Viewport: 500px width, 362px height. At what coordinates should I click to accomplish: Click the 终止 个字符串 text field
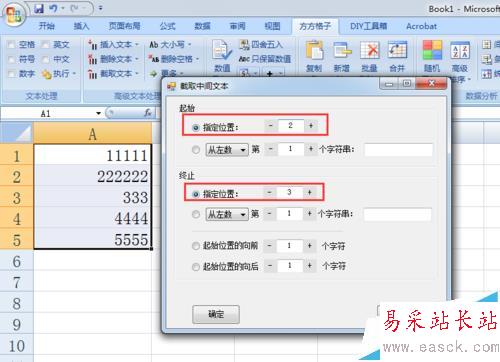tap(397, 214)
